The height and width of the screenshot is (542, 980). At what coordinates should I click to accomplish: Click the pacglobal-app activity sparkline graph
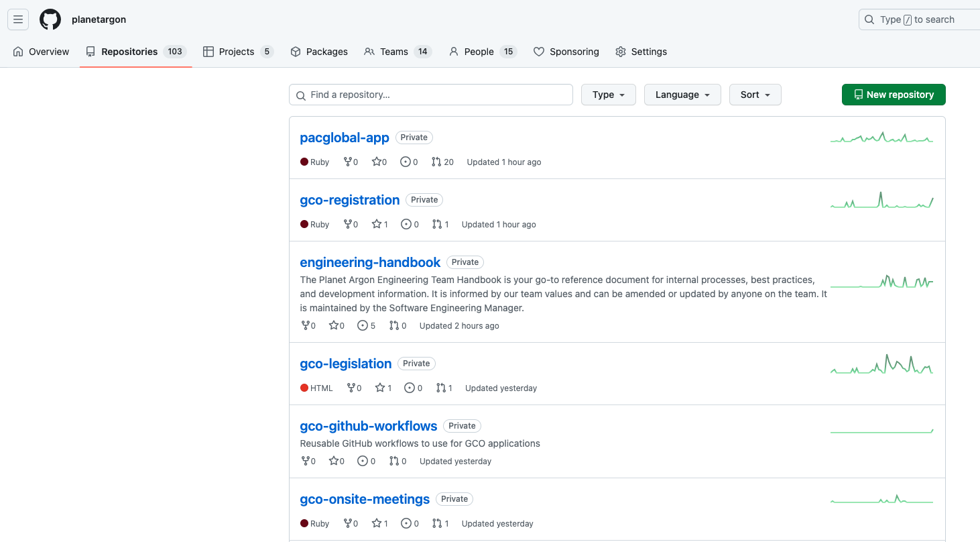click(x=881, y=137)
